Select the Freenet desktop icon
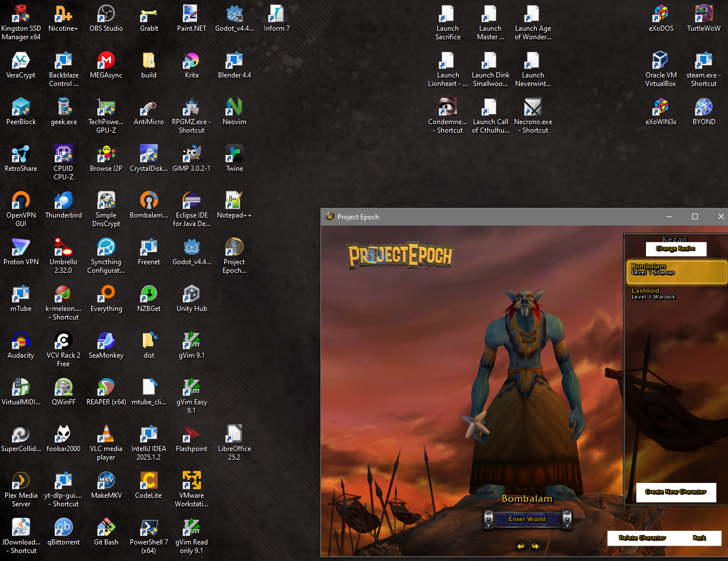This screenshot has width=728, height=561. pos(149,252)
